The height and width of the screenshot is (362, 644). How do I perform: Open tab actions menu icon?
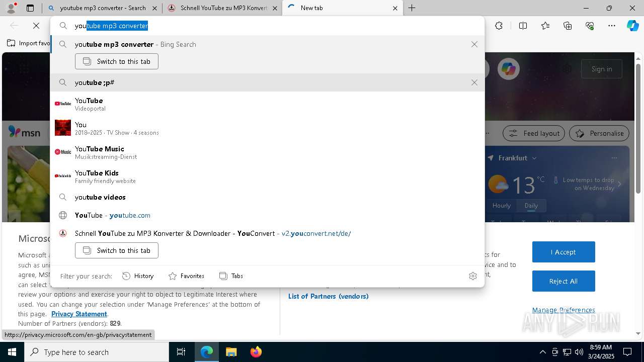[30, 8]
